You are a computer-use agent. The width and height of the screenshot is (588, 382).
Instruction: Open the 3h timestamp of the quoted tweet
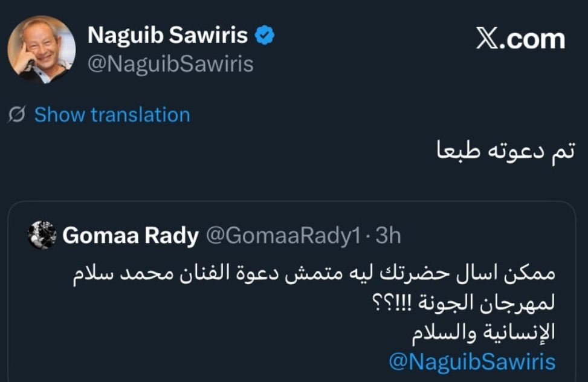[388, 236]
